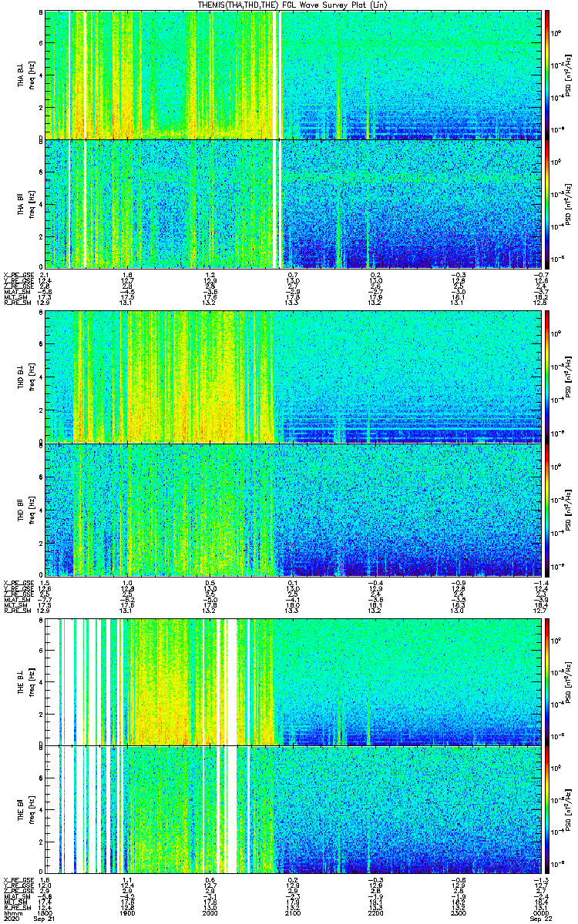
Task: Click the PSD color bar beside THE B-parallel
Action: click(x=547, y=809)
